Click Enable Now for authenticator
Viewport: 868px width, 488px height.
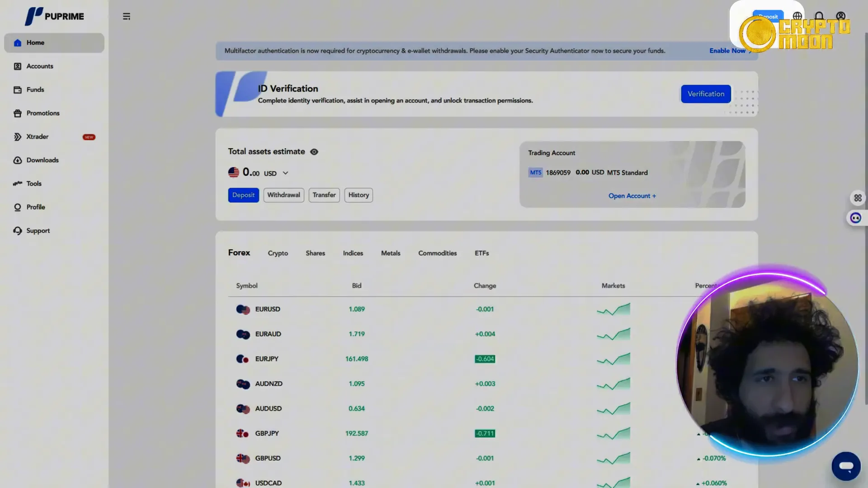pos(727,51)
